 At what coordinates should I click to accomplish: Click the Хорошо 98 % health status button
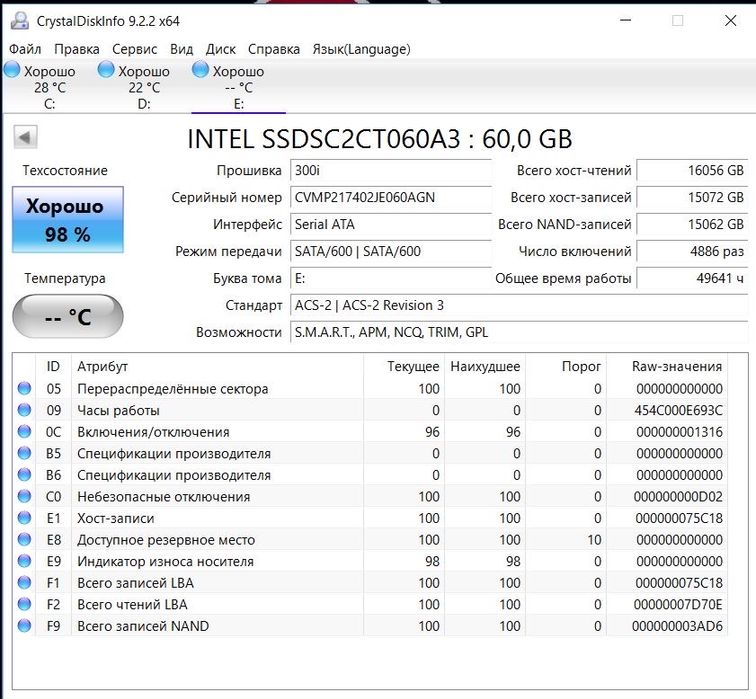pos(68,219)
